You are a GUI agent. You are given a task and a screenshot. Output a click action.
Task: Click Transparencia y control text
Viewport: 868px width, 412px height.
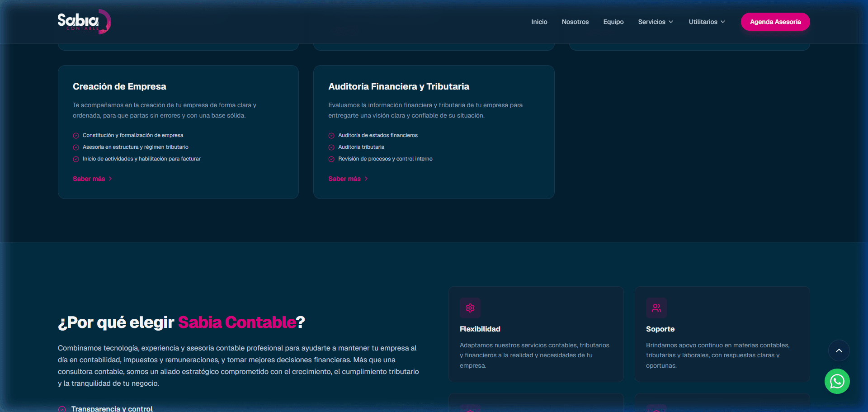pyautogui.click(x=112, y=409)
